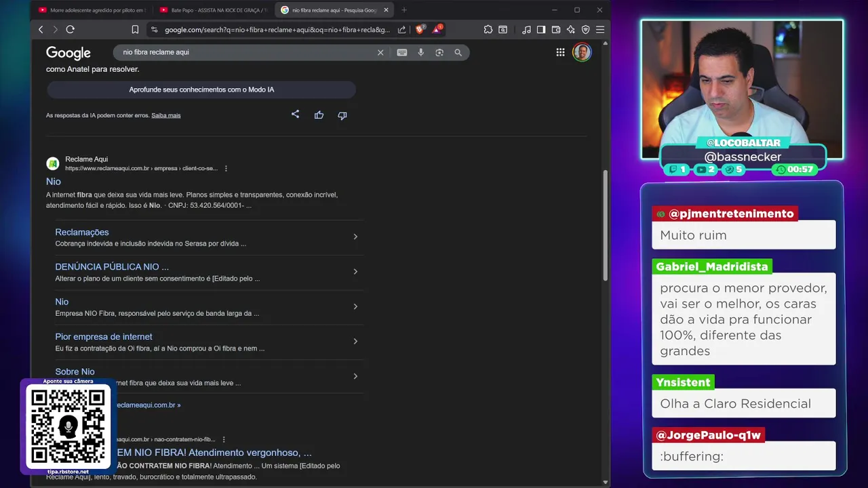Open 'Pior empresa de internet' link
Screen dimensions: 868x488
click(x=104, y=337)
